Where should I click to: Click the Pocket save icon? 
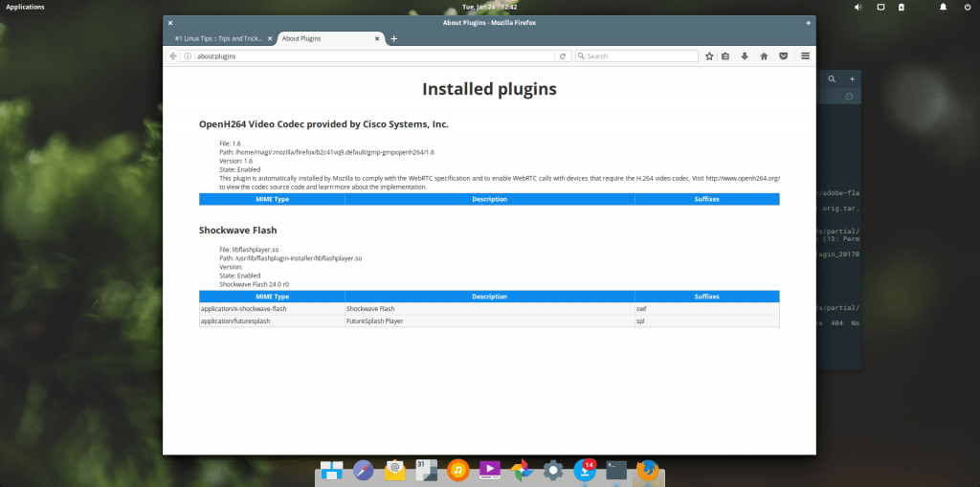click(782, 56)
